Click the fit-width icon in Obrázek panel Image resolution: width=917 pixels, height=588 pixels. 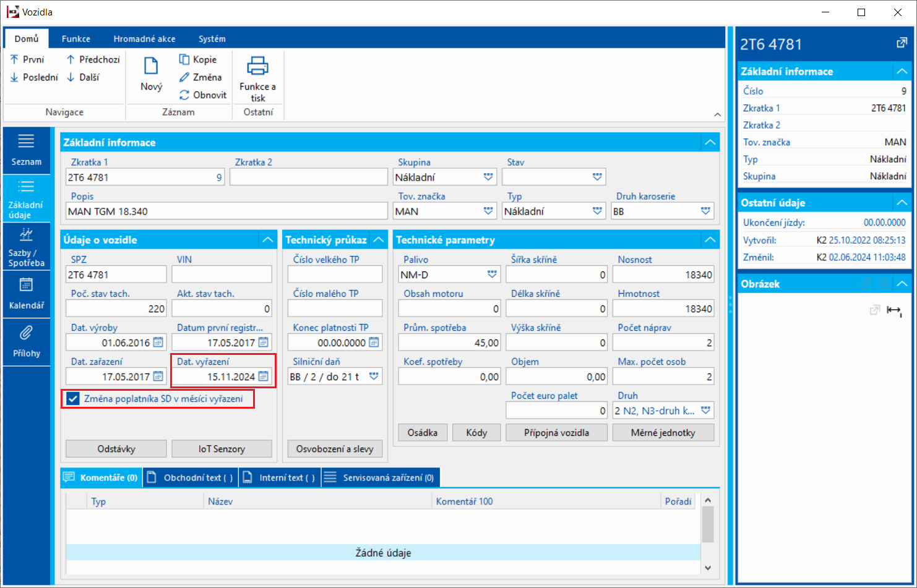[x=894, y=310]
